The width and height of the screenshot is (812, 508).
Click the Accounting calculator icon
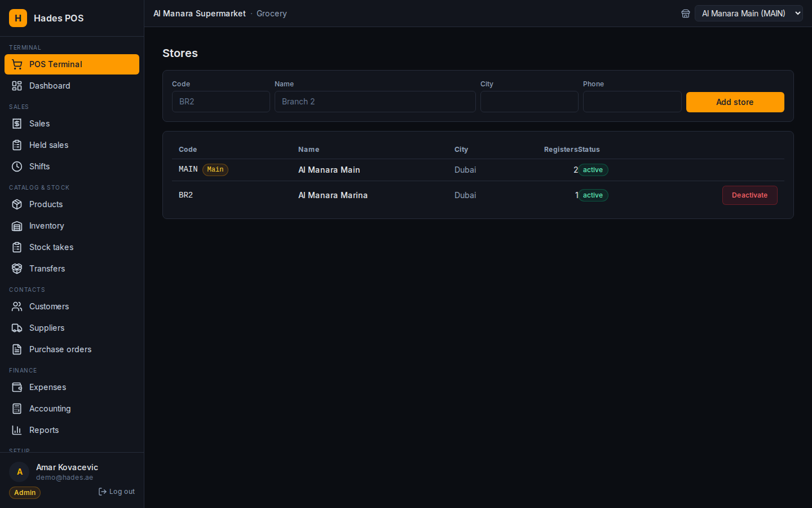click(x=17, y=409)
